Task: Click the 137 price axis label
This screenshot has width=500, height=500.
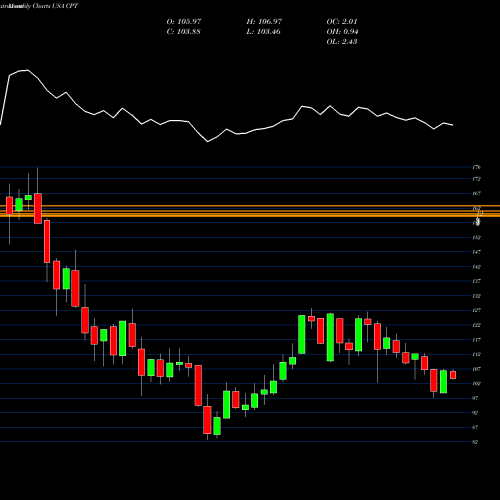Action: tap(477, 281)
